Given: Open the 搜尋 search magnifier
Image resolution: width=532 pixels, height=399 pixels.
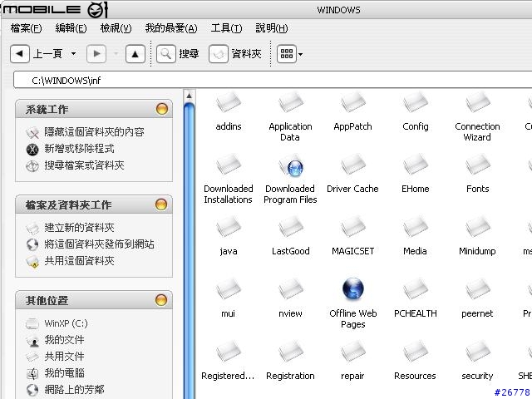Looking at the screenshot, I should [x=166, y=53].
